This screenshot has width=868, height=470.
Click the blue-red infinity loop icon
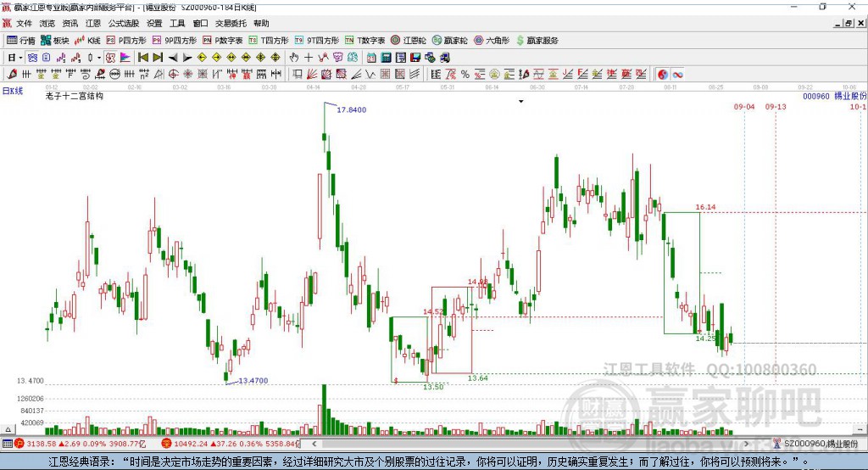point(677,75)
